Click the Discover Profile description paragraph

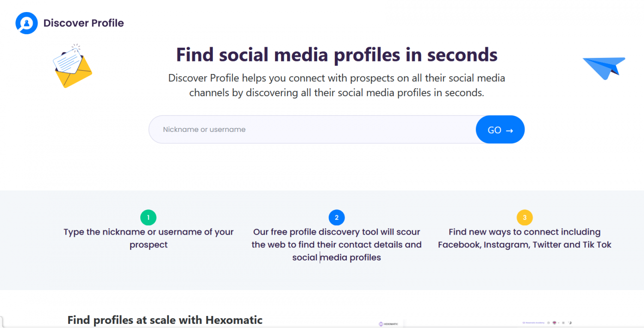coord(337,85)
